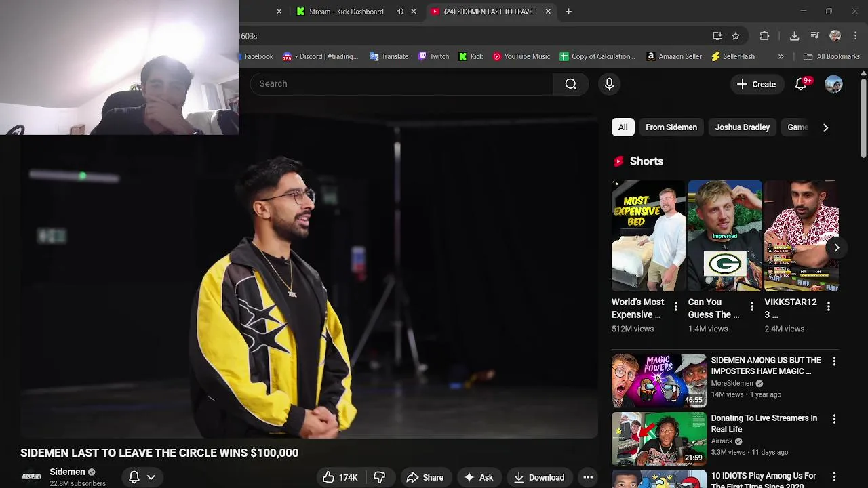Click the Download button

[539, 477]
